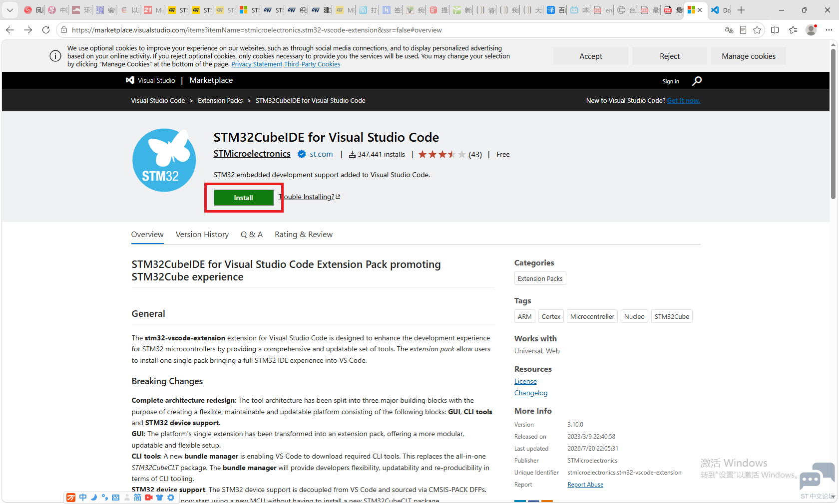The image size is (839, 504).
Task: Open the IME soft keyboard icon
Action: 115,498
